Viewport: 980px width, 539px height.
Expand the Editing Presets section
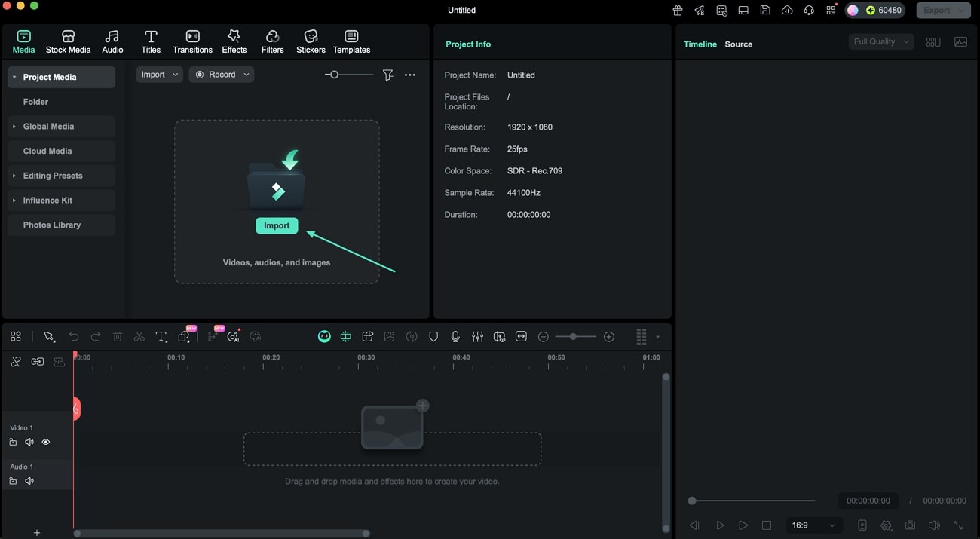[14, 176]
